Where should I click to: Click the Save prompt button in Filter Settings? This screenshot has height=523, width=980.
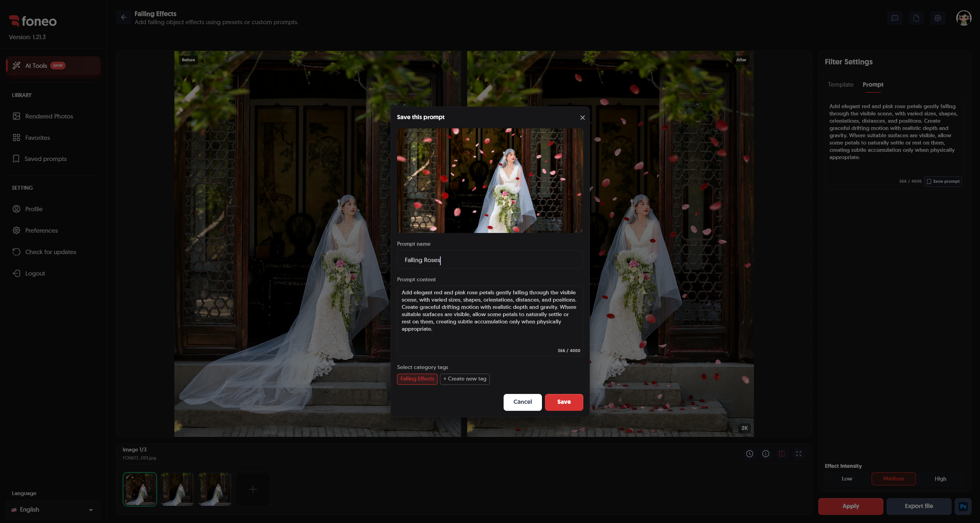pyautogui.click(x=943, y=181)
